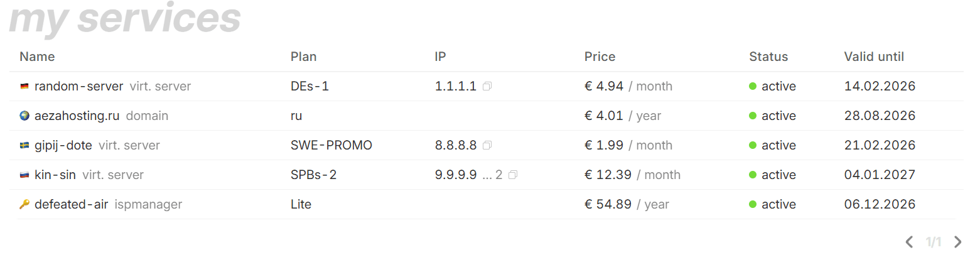Image resolution: width=980 pixels, height=267 pixels.
Task: Sort services by Price column header
Action: click(600, 57)
